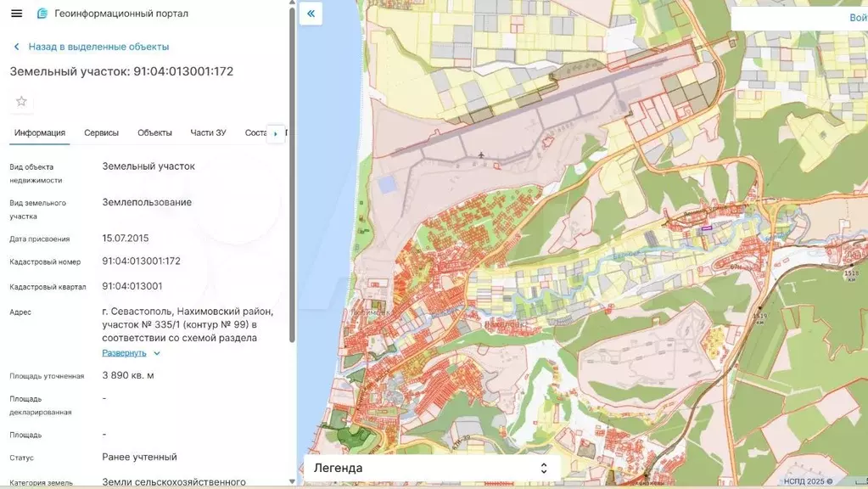Click the 'Геоинформационный портал' title text
The image size is (868, 489).
point(121,14)
